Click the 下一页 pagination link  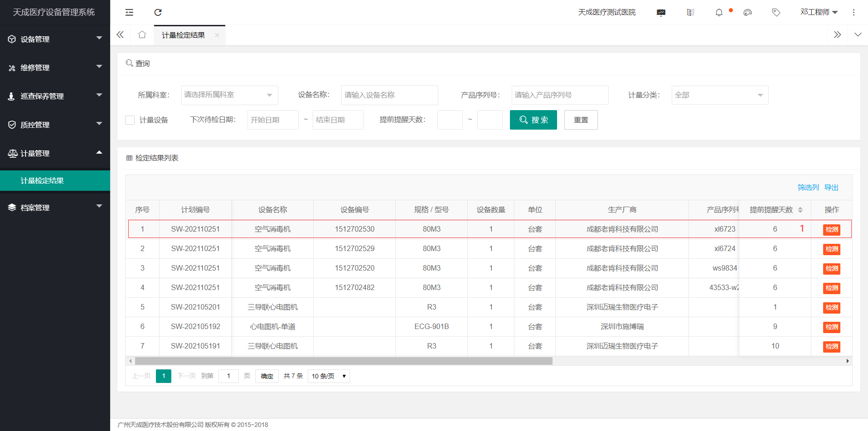tap(186, 376)
